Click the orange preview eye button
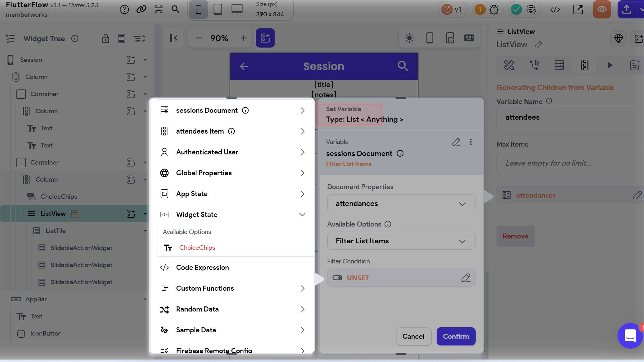Image resolution: width=644 pixels, height=362 pixels. [x=602, y=10]
